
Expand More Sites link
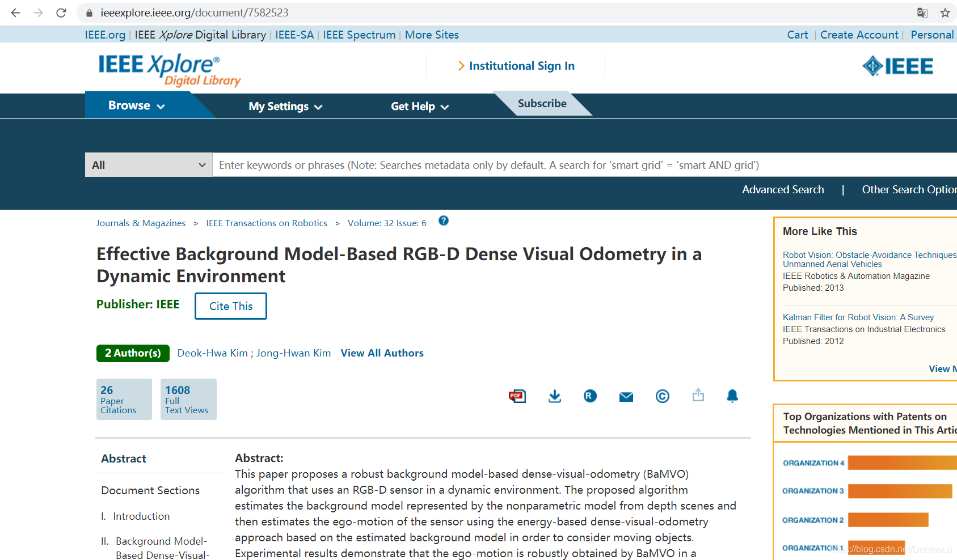click(x=432, y=35)
